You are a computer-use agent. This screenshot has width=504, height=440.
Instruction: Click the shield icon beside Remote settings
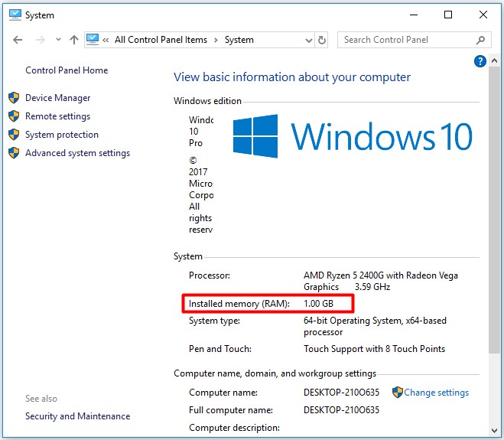pyautogui.click(x=14, y=116)
